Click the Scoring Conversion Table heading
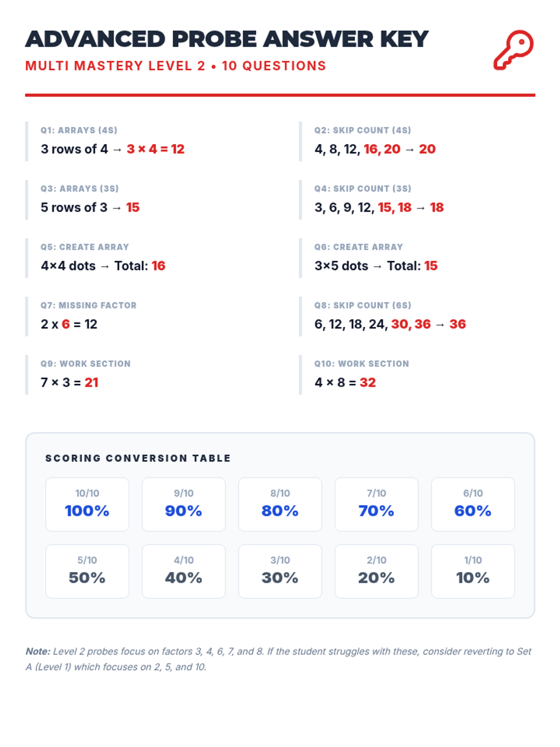Viewport: 560px width, 747px height. 138,458
